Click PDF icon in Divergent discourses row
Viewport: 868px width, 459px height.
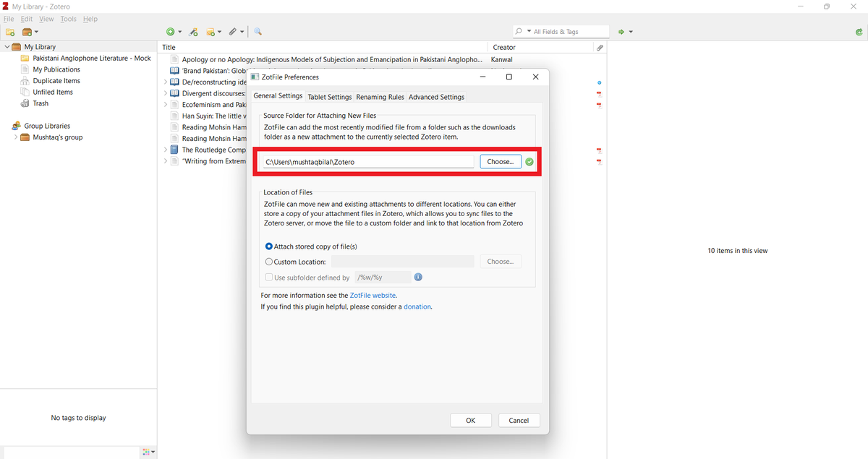(599, 94)
